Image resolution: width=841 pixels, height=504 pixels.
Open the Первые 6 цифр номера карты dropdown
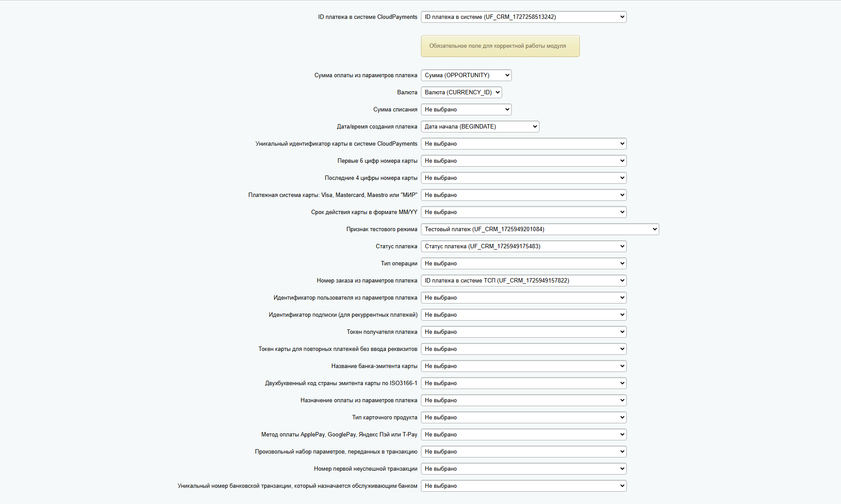[x=523, y=161]
